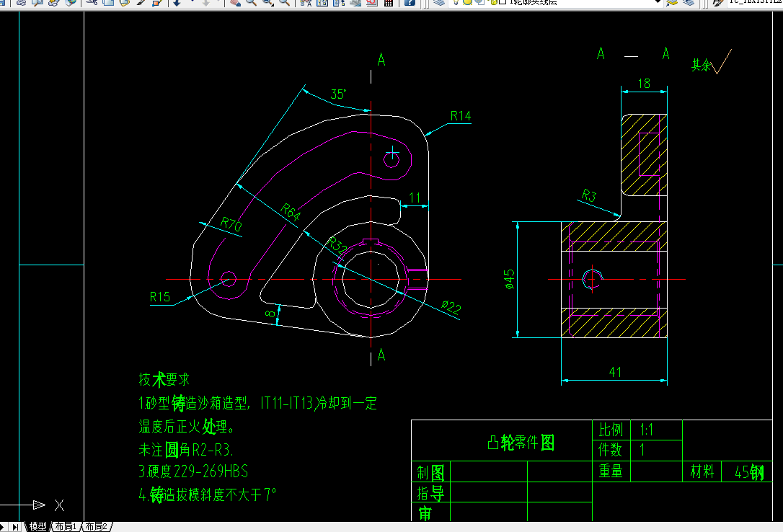Image resolution: width=783 pixels, height=532 pixels.
Task: Click the Undo arrow icon
Action: (x=177, y=4)
